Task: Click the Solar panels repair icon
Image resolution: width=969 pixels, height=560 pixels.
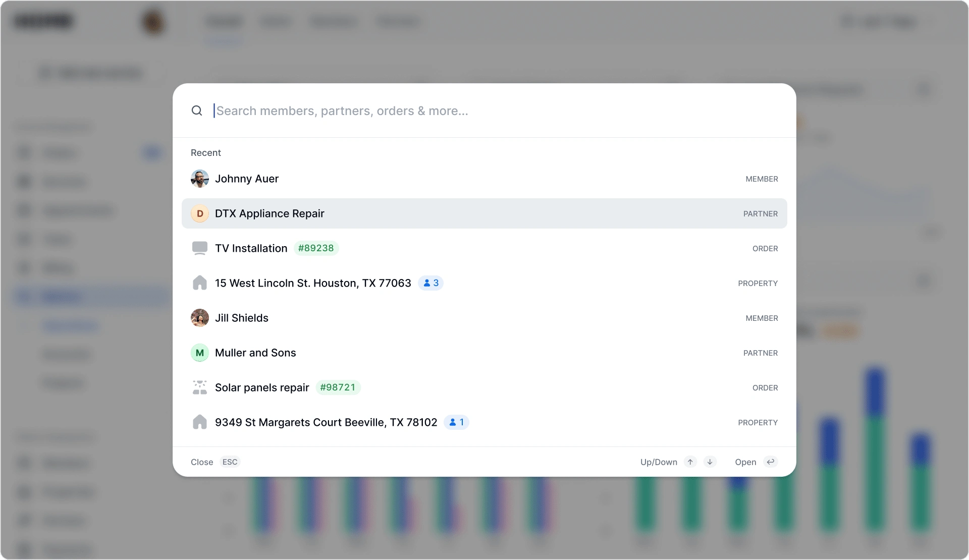Action: [200, 387]
